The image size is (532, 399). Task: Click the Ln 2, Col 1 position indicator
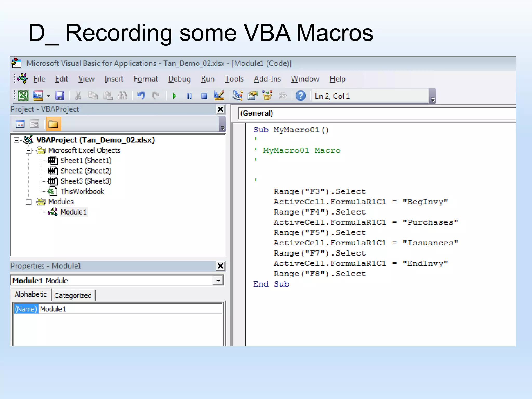[370, 96]
